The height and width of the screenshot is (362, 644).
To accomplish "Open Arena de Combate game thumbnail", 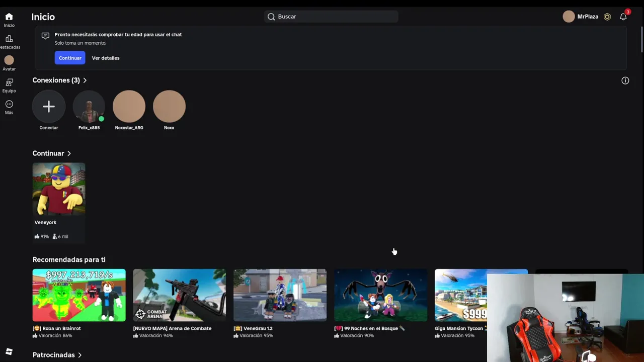I will (180, 295).
